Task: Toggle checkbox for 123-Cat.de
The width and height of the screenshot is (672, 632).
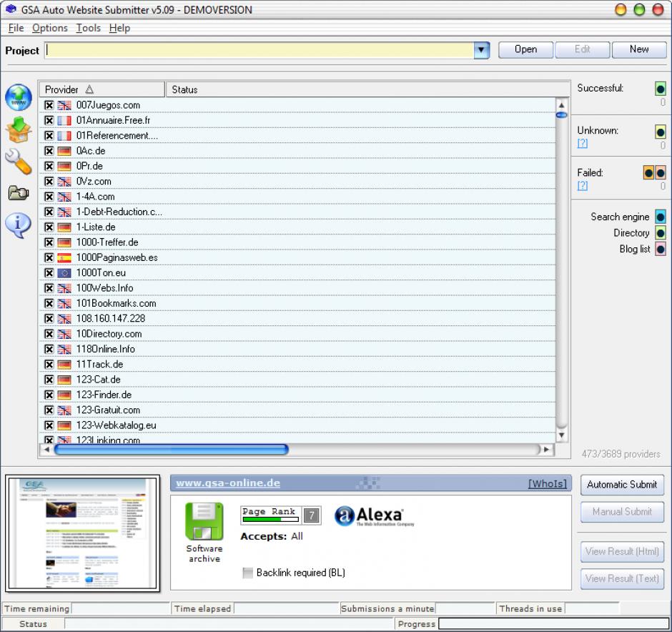Action: (49, 380)
